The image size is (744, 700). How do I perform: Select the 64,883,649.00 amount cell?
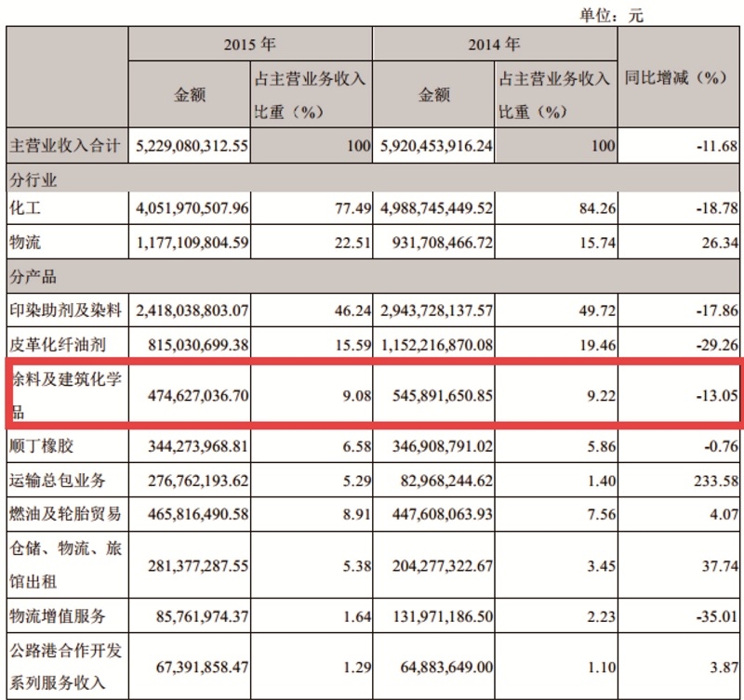click(445, 667)
